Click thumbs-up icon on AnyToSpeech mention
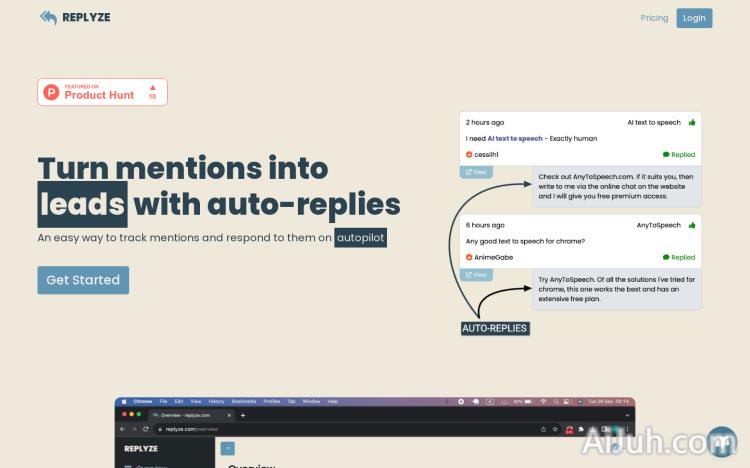 tap(692, 225)
